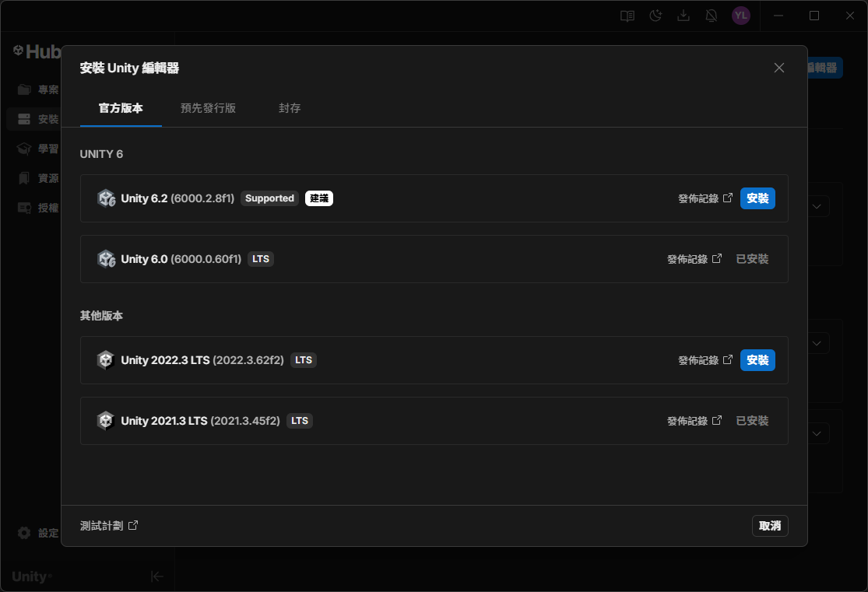Open the downloads icon in the title bar
Image resolution: width=868 pixels, height=592 pixels.
click(x=684, y=15)
